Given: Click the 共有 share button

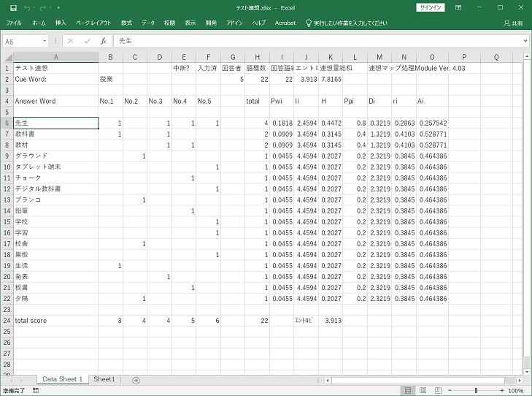Looking at the screenshot, I should (x=513, y=23).
